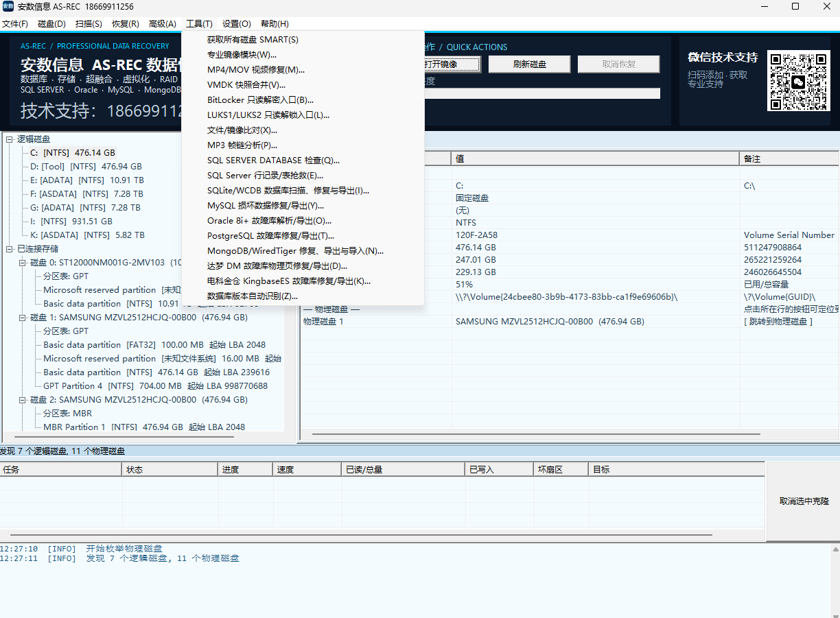Click the 刷新磁盘 button
Screen dimensions: 840x618
[x=530, y=64]
